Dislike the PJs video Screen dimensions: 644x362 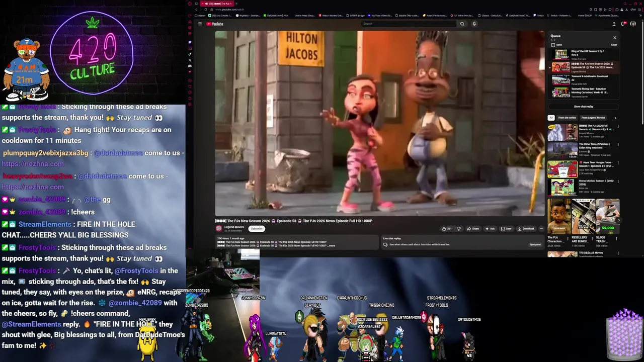458,229
